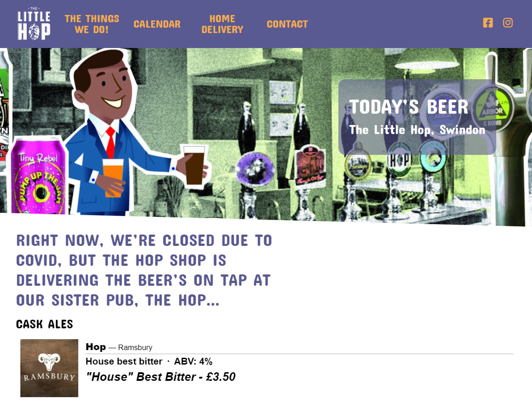532x413 pixels.
Task: Click the Today's Beer heading
Action: [409, 107]
